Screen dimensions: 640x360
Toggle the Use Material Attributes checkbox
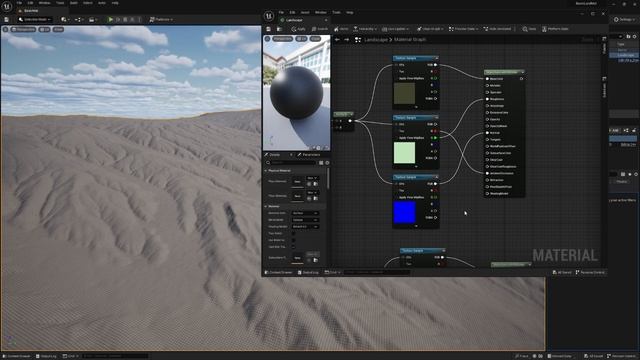click(293, 240)
